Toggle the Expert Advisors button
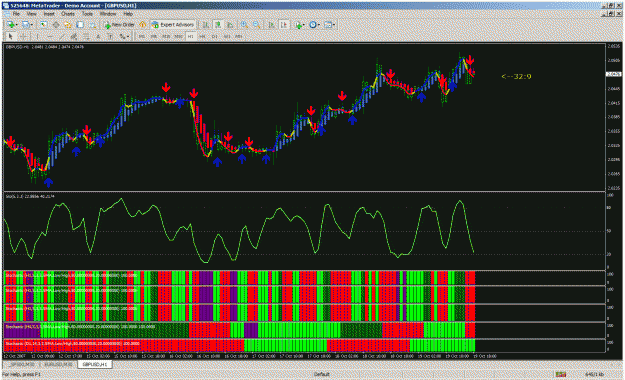The width and height of the screenshot is (625, 380). [x=173, y=25]
